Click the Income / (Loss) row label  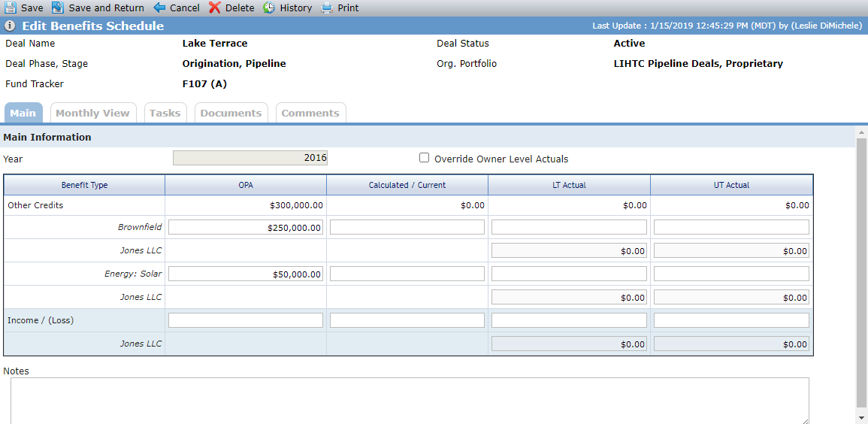point(41,320)
